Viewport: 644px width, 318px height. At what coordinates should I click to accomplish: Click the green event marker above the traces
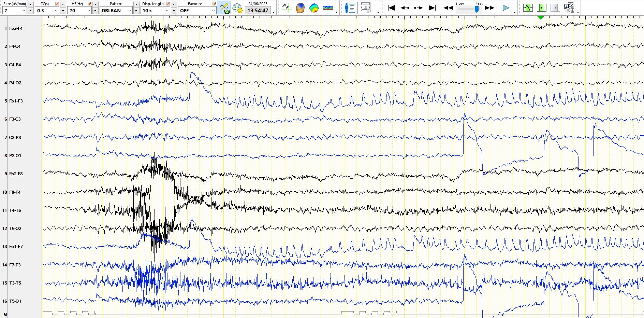540,17
